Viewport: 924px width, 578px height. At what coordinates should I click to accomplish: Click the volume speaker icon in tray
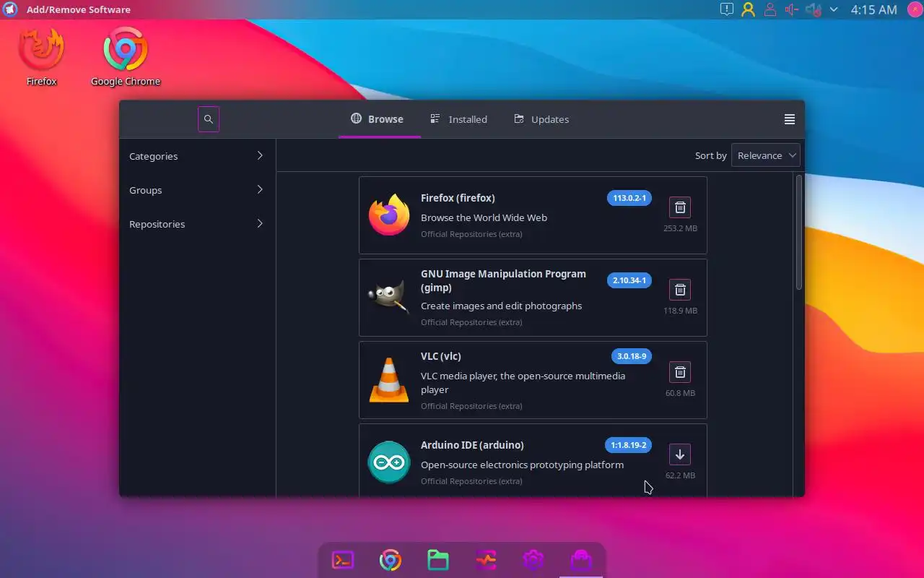tap(792, 9)
